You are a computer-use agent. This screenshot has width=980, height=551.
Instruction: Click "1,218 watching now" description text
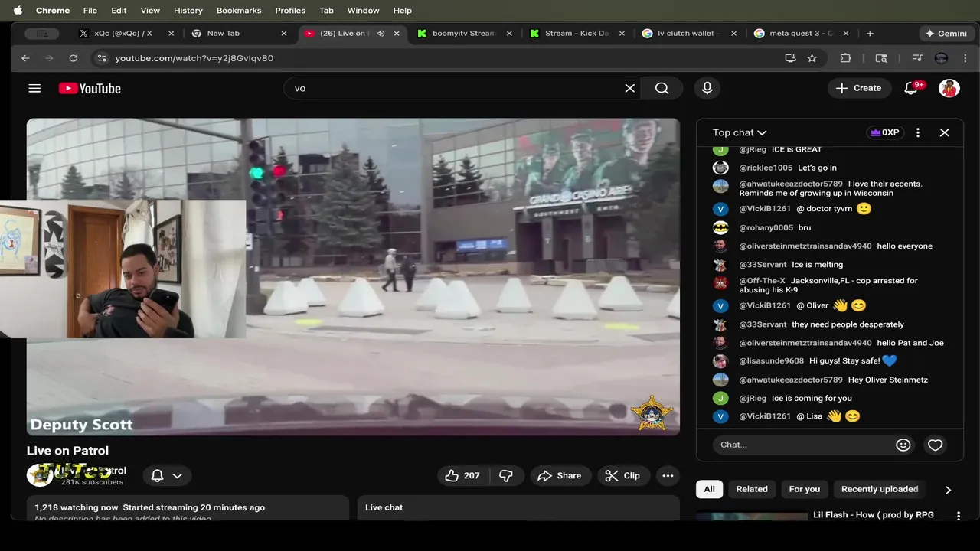point(77,507)
